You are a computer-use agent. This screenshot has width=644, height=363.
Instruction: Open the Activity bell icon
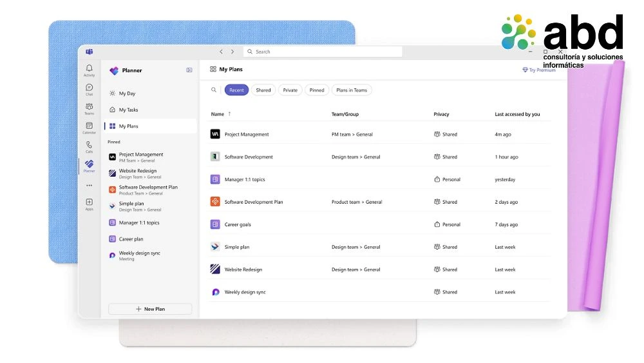[89, 70]
